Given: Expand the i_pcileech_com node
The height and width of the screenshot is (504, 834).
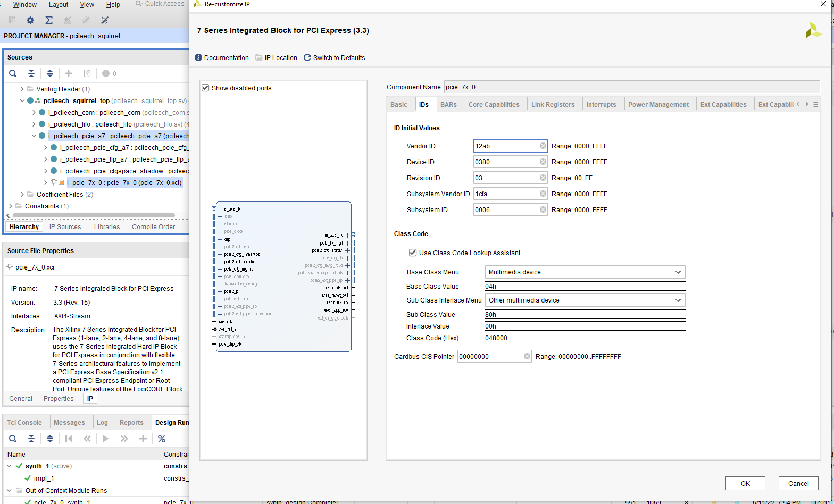Looking at the screenshot, I should tap(34, 112).
